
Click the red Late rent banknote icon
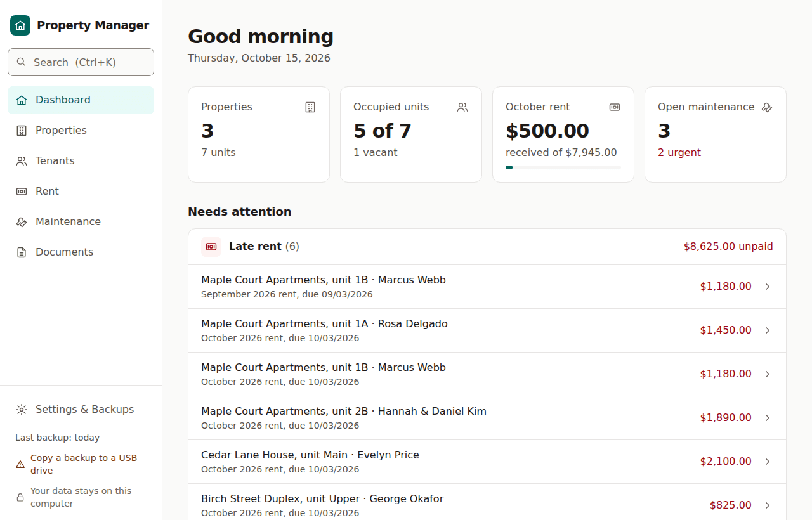coord(211,247)
